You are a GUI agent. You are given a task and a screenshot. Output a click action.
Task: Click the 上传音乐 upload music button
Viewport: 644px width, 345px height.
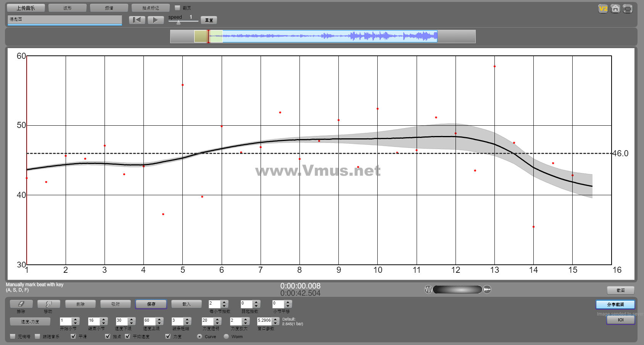26,8
